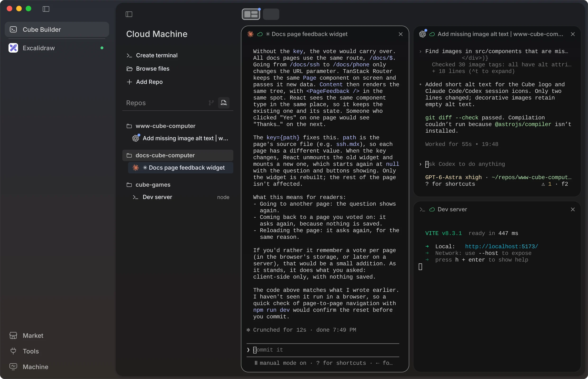This screenshot has height=379, width=588.
Task: Click the Create terminal action
Action: [152, 55]
